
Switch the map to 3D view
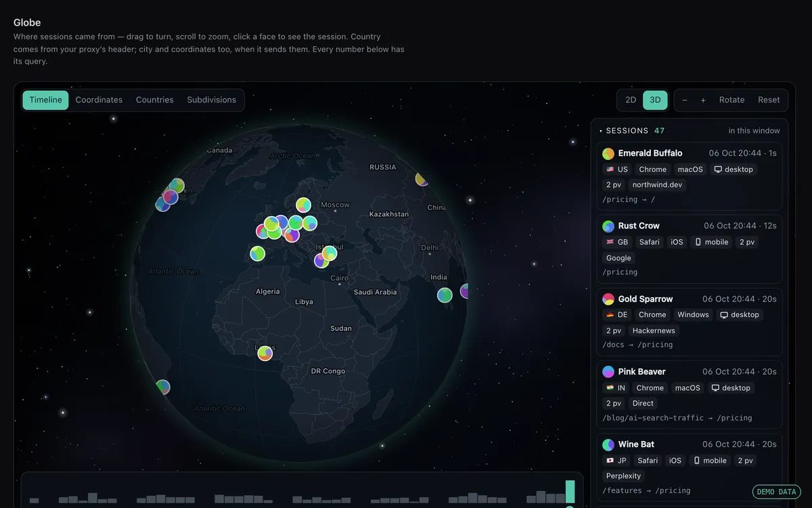(655, 100)
